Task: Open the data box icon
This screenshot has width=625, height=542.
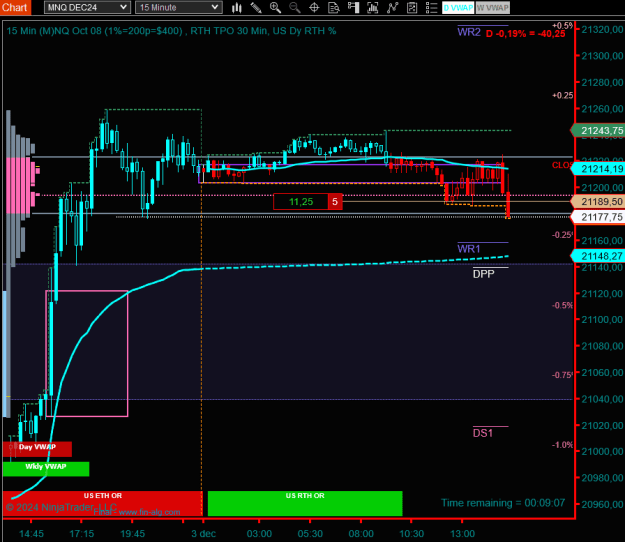Action: [x=334, y=8]
